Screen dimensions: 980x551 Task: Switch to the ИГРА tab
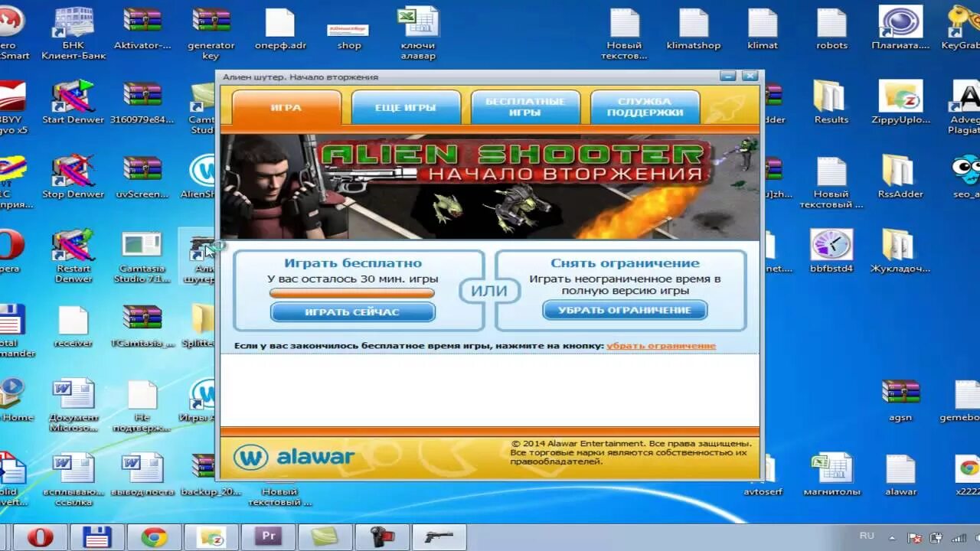click(x=286, y=107)
